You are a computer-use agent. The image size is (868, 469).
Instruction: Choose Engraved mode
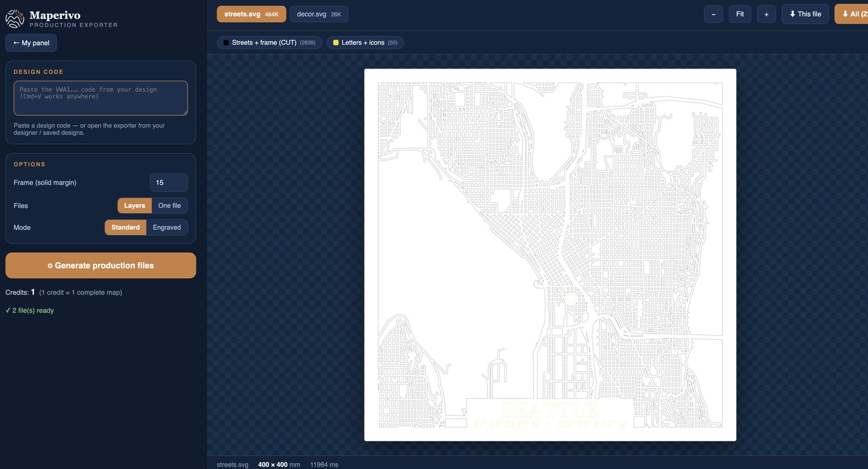coord(167,227)
